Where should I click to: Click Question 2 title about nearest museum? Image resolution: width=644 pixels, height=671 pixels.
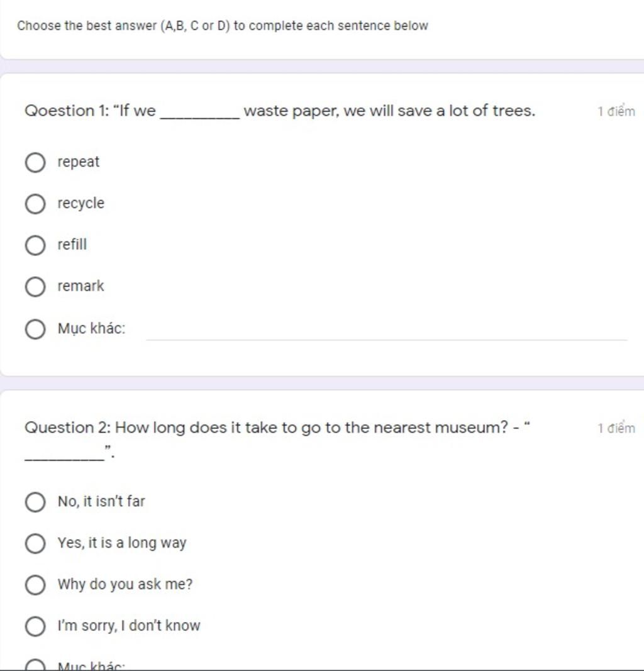(x=277, y=438)
